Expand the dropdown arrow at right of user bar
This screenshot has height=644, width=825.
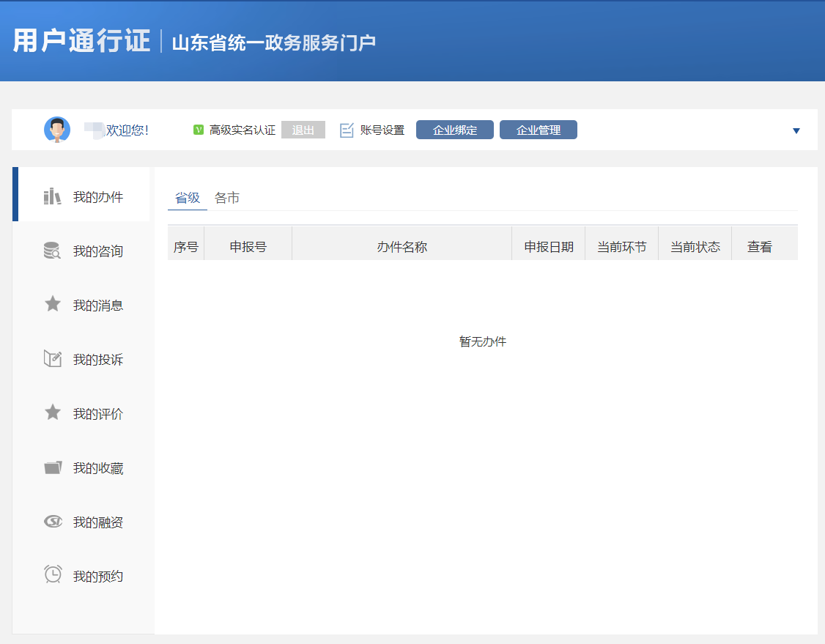coord(796,131)
